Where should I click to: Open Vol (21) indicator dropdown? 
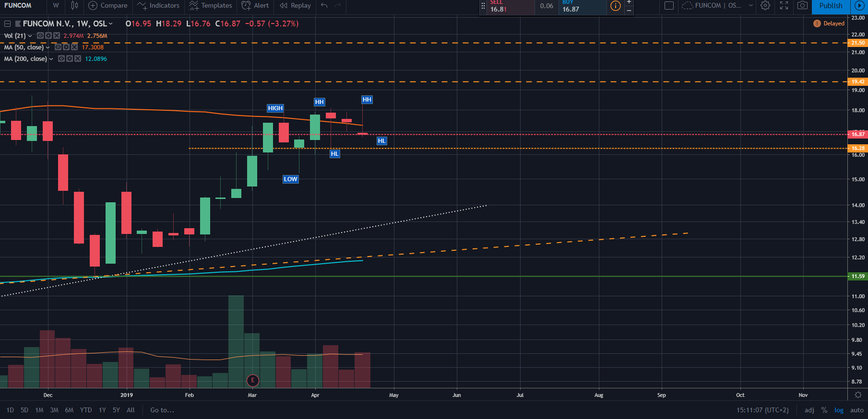(x=30, y=36)
